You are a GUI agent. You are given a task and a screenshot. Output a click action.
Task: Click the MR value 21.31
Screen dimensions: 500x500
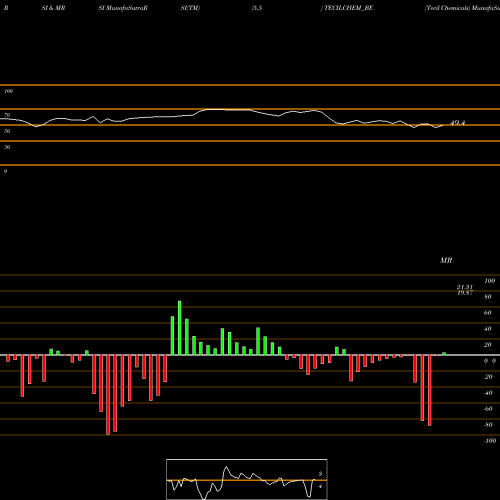click(x=465, y=287)
